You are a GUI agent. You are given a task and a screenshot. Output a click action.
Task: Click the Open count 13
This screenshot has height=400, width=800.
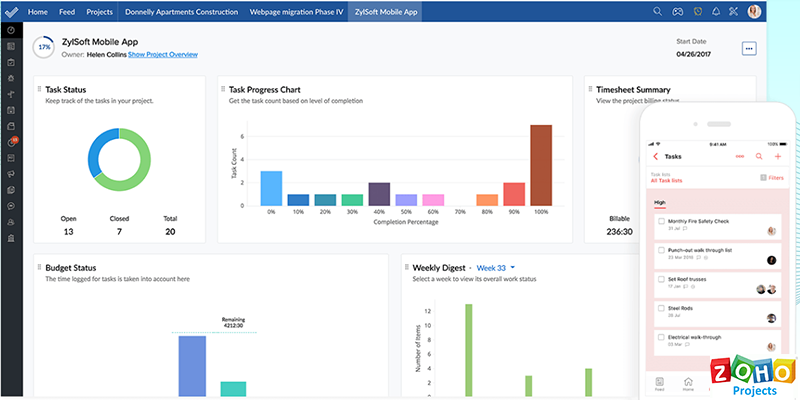pos(68,232)
